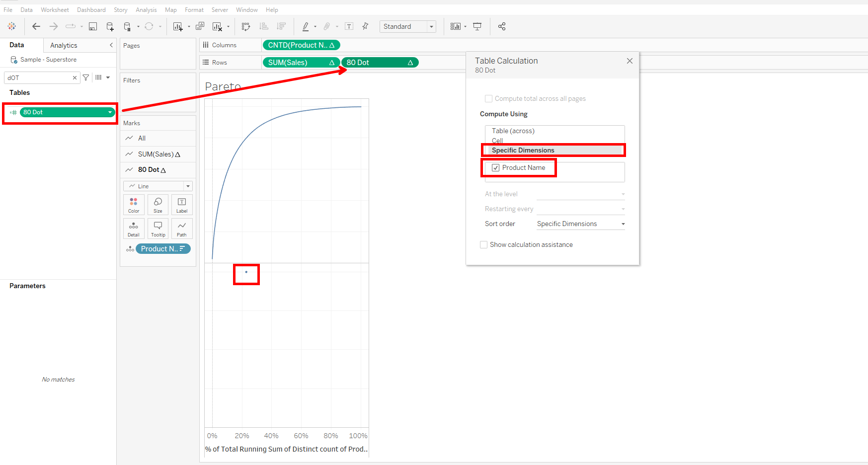The image size is (868, 465).
Task: Switch to the Analytics tab
Action: (x=64, y=45)
